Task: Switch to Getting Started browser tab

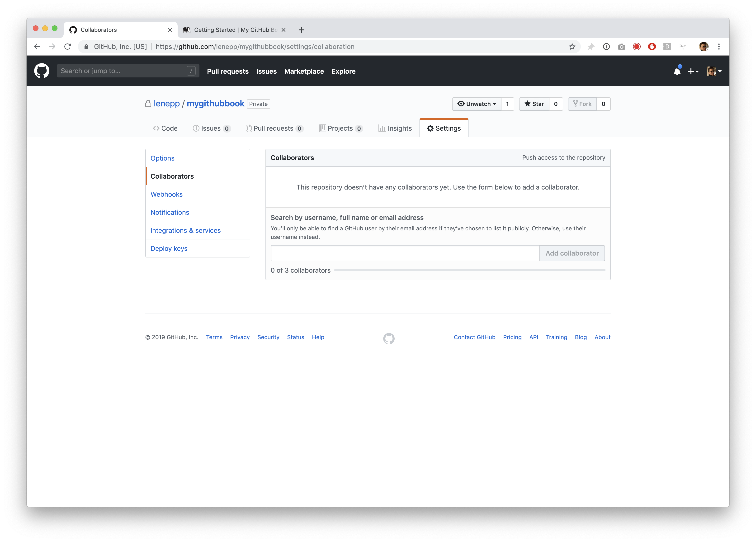Action: [x=232, y=30]
